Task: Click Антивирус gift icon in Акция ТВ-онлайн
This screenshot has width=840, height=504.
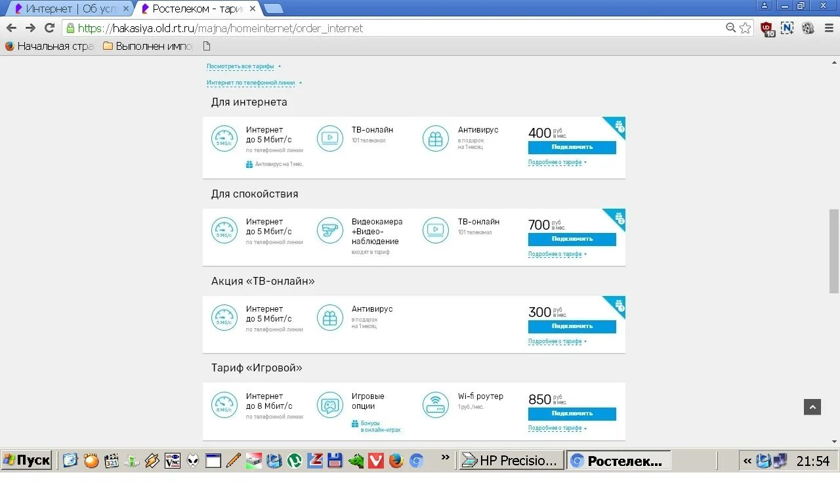Action: point(330,318)
